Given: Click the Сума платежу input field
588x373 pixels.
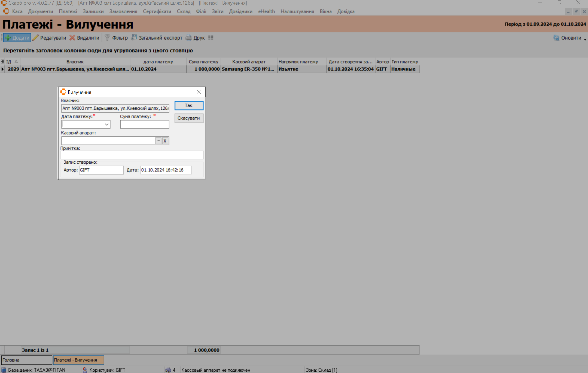Looking at the screenshot, I should click(144, 124).
